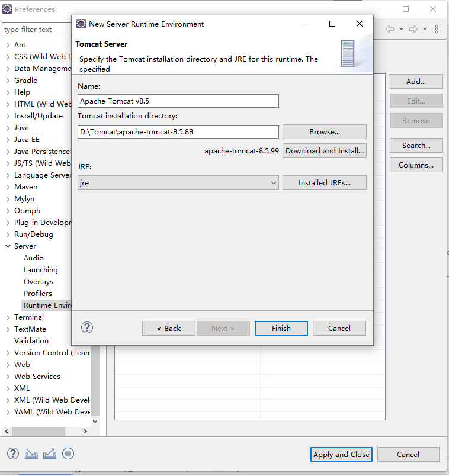Click the back navigation arrow in Preferences

[389, 29]
